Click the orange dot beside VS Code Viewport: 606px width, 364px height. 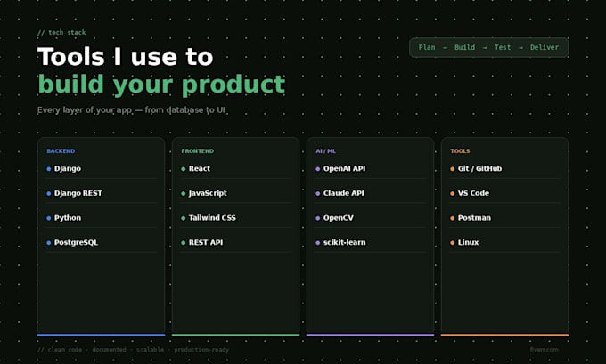(x=452, y=193)
